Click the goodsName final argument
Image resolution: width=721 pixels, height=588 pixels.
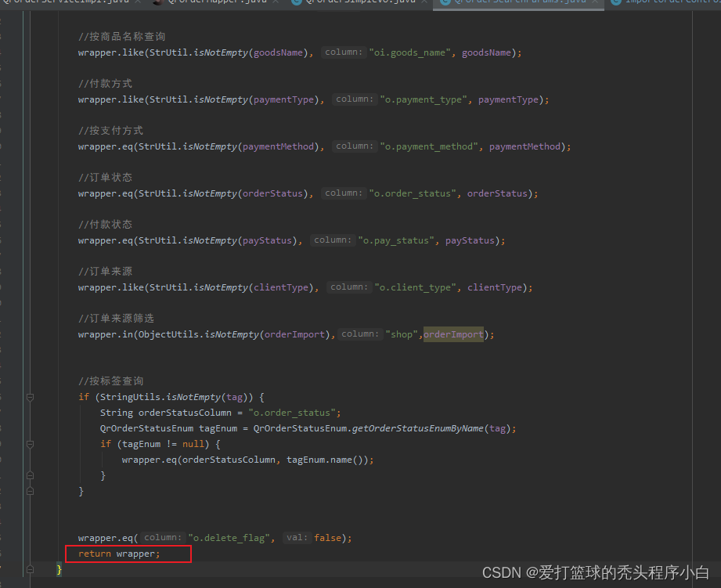point(486,52)
